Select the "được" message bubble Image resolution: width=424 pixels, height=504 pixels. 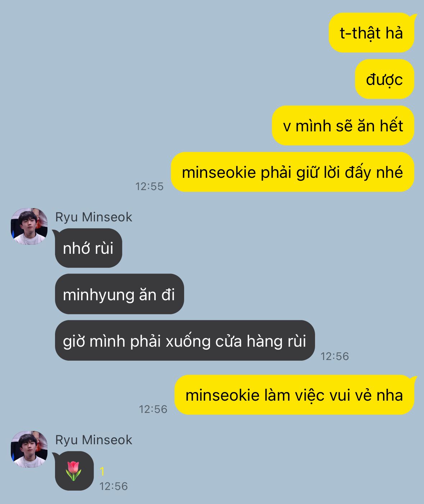pyautogui.click(x=384, y=79)
